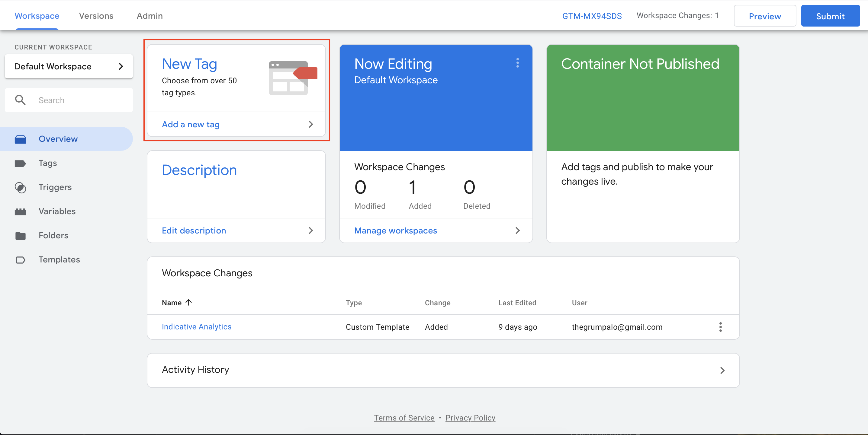This screenshot has height=435, width=868.
Task: Open the Admin tab
Action: click(149, 15)
